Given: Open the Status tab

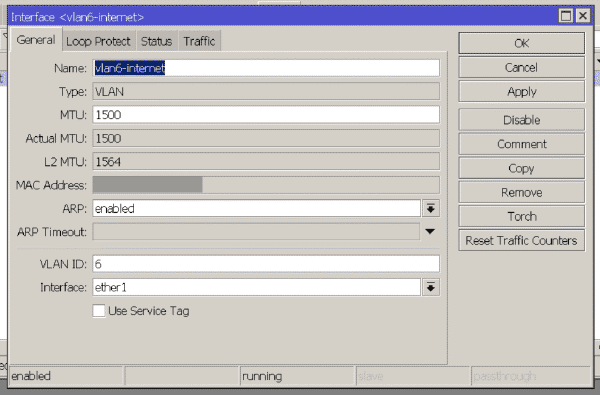Looking at the screenshot, I should [x=157, y=41].
